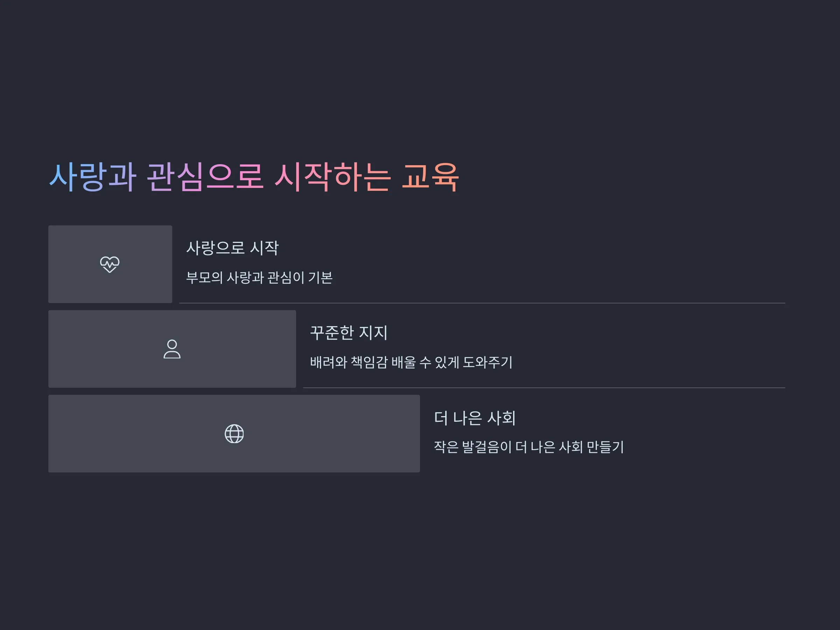Image resolution: width=840 pixels, height=630 pixels.
Task: Click the '더 나은 사회' heading
Action: point(475,418)
